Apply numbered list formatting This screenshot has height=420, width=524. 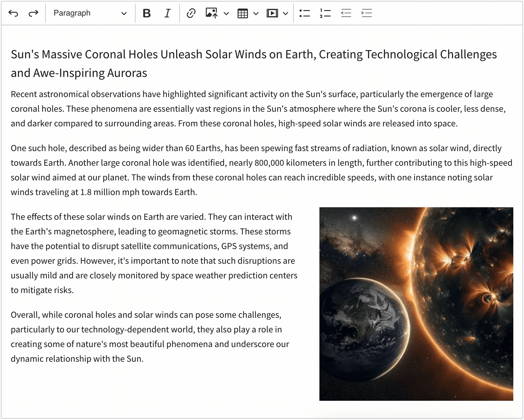pos(325,13)
